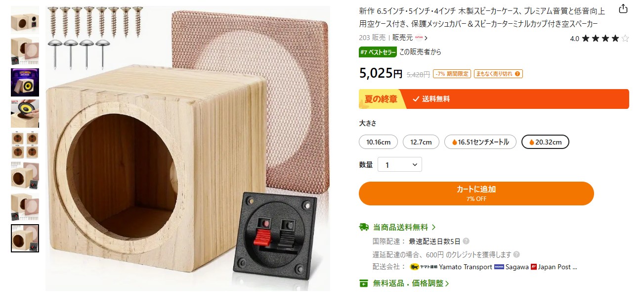Click the question icon after 600円 credit text
The image size is (644, 292).
pos(516,254)
